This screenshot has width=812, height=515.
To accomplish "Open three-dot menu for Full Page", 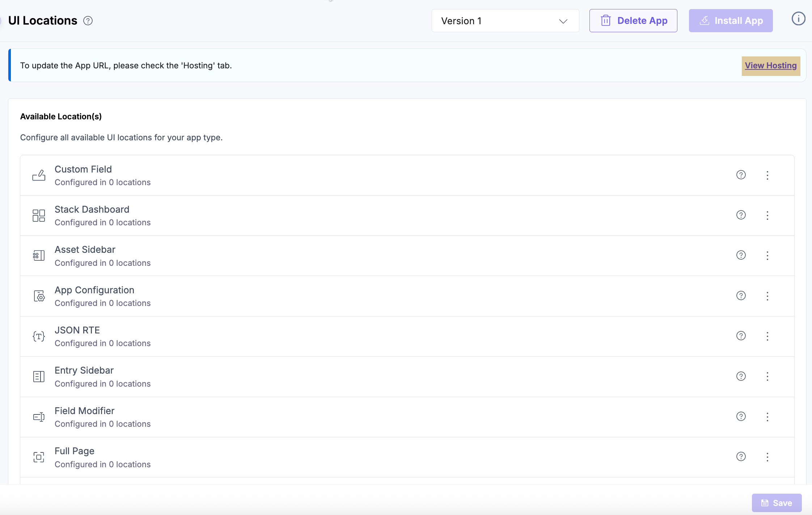I will (x=767, y=457).
